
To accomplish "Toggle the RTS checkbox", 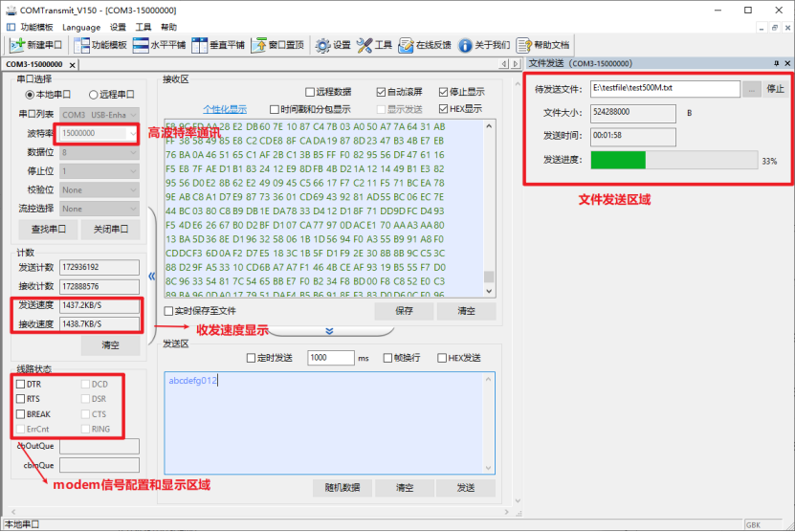I will 20,399.
